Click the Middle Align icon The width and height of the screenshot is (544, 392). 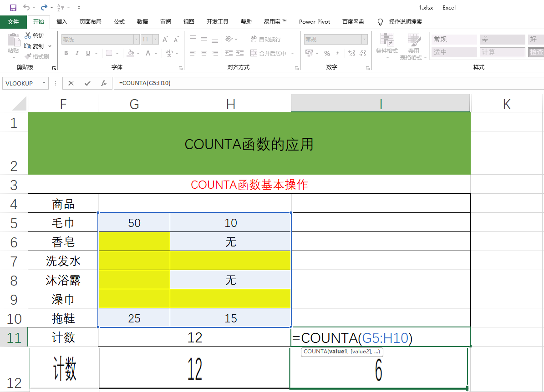[x=204, y=39]
